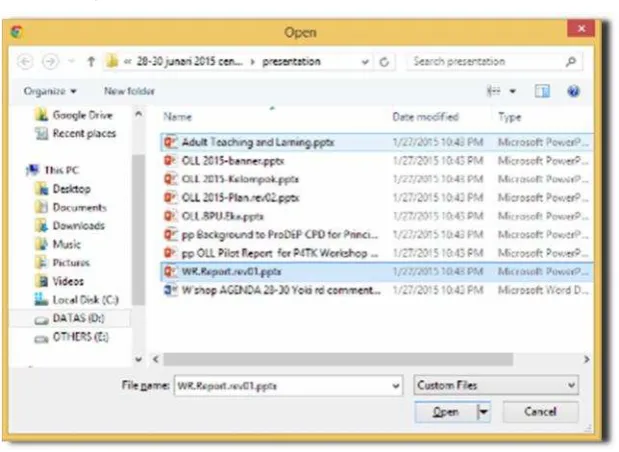Click PowerPoint icon of OLL 2015-Kelompok.pptx
Viewport: 619px width, 452px height.
tap(171, 179)
